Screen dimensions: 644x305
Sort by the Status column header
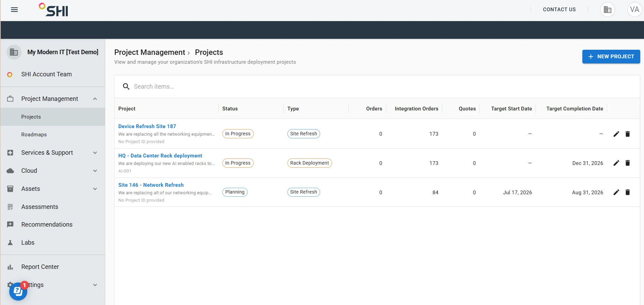230,109
